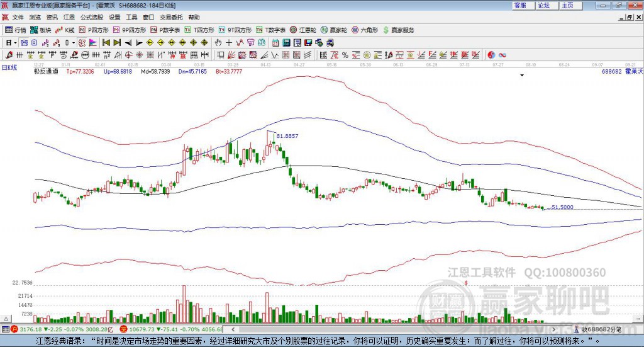
Task: Click the 极反通道 indicator name
Action: click(46, 71)
